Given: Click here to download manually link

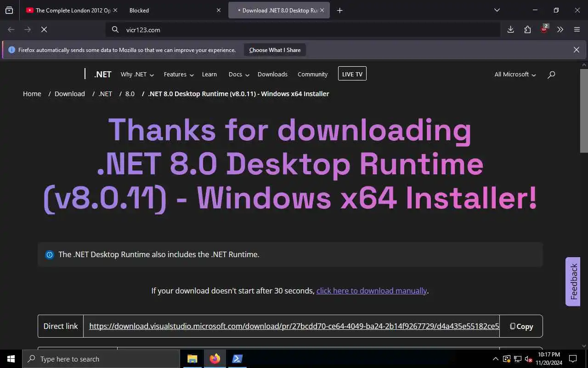Looking at the screenshot, I should (x=372, y=291).
